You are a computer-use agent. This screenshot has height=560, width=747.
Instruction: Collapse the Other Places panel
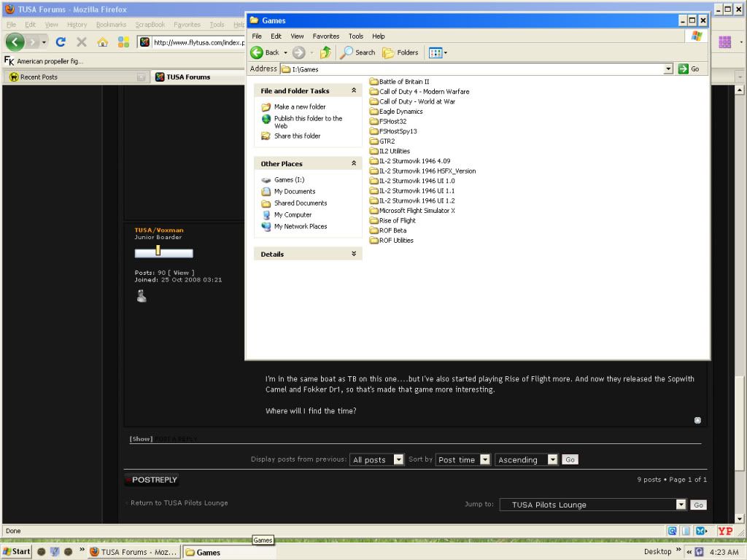tap(354, 163)
